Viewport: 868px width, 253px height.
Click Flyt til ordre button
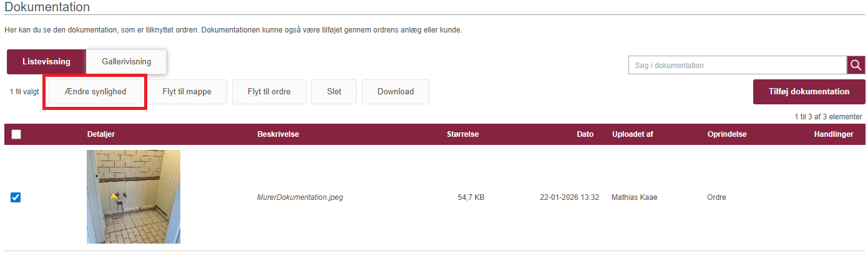(x=269, y=92)
